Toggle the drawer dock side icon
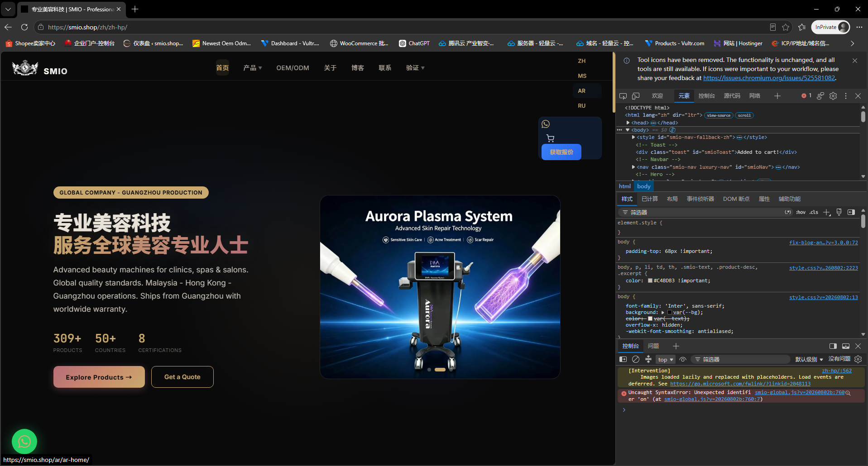 pyautogui.click(x=833, y=346)
